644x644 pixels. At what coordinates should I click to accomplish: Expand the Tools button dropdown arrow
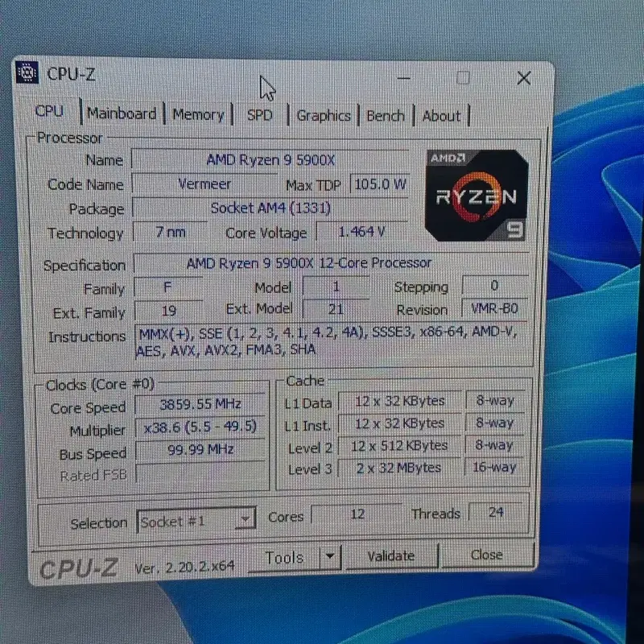(x=330, y=556)
